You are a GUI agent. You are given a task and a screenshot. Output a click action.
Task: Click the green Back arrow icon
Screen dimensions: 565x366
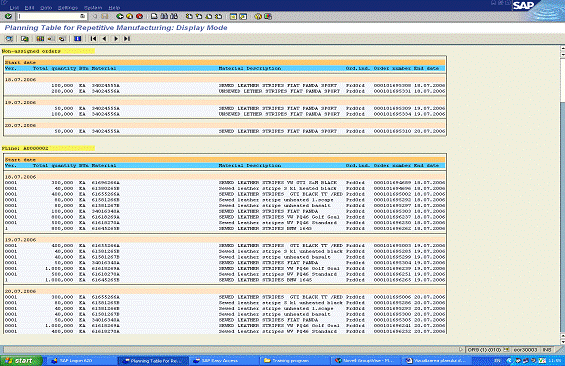point(120,16)
